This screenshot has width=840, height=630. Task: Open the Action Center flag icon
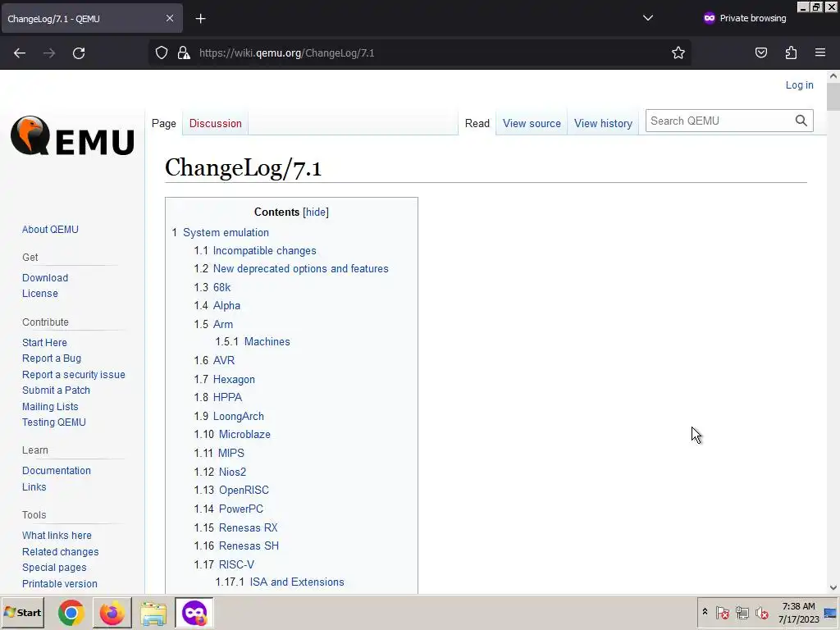coord(722,612)
